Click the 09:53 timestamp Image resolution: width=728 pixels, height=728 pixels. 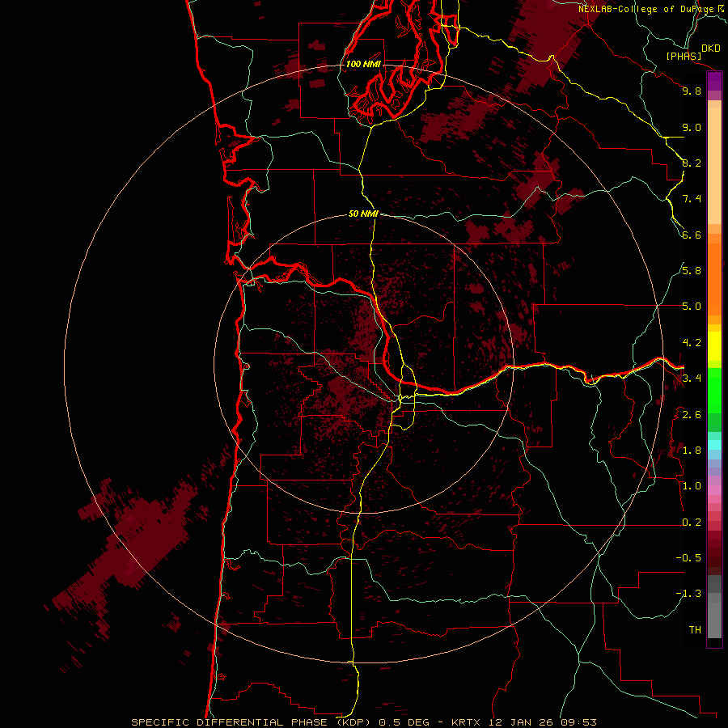(578, 722)
